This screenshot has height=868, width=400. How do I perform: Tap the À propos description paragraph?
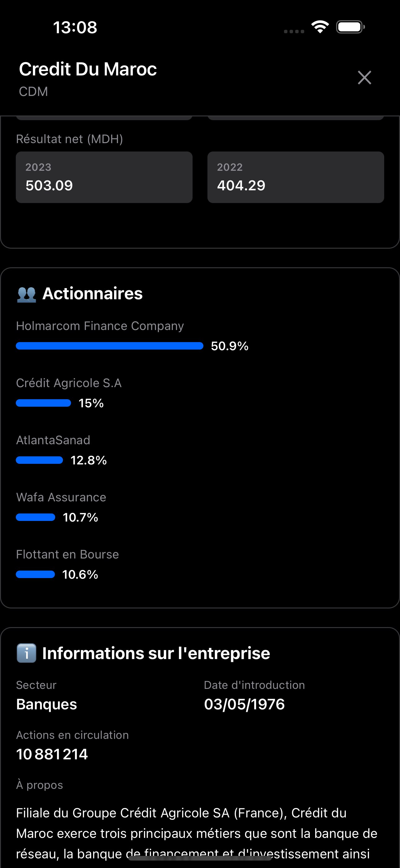(x=197, y=833)
